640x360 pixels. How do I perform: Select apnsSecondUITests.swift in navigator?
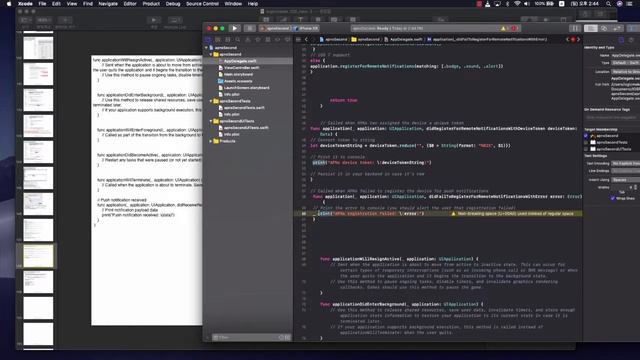click(246, 128)
